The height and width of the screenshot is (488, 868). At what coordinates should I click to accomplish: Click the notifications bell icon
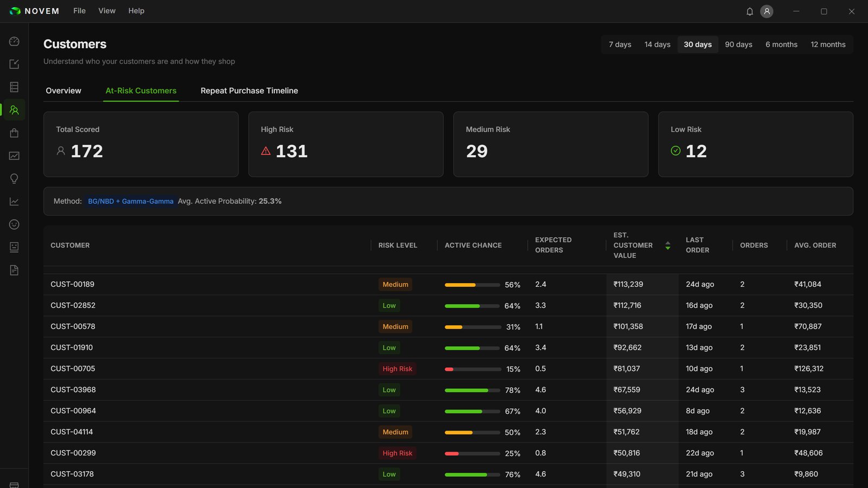(750, 11)
